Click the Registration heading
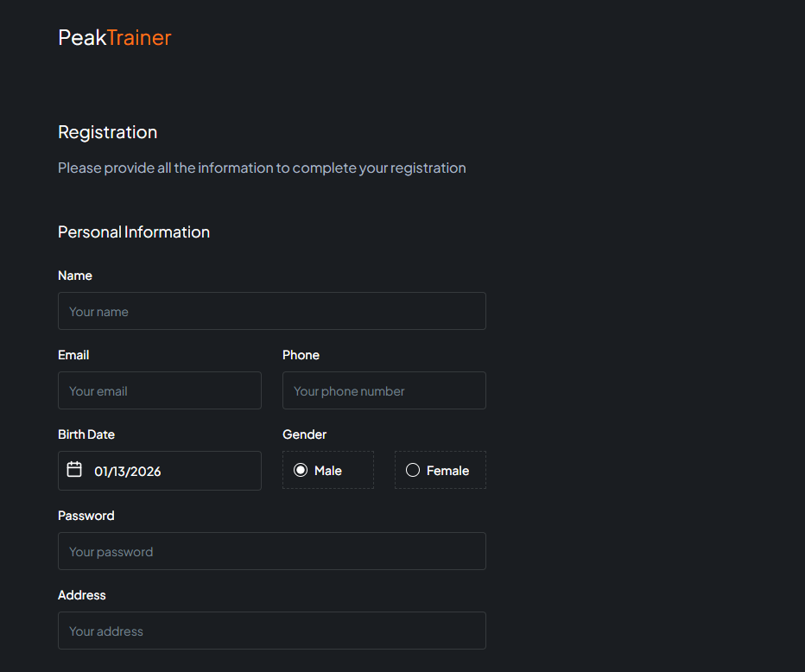This screenshot has height=672, width=805. pyautogui.click(x=107, y=132)
